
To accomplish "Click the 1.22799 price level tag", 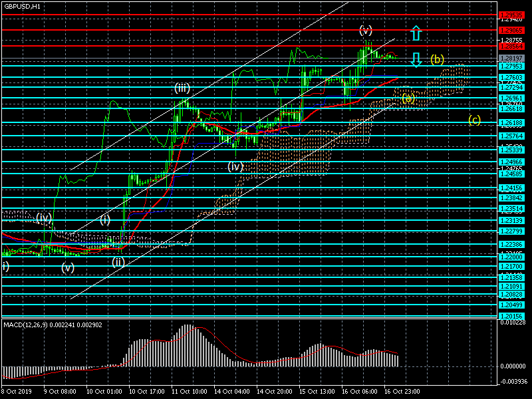I will (x=511, y=231).
